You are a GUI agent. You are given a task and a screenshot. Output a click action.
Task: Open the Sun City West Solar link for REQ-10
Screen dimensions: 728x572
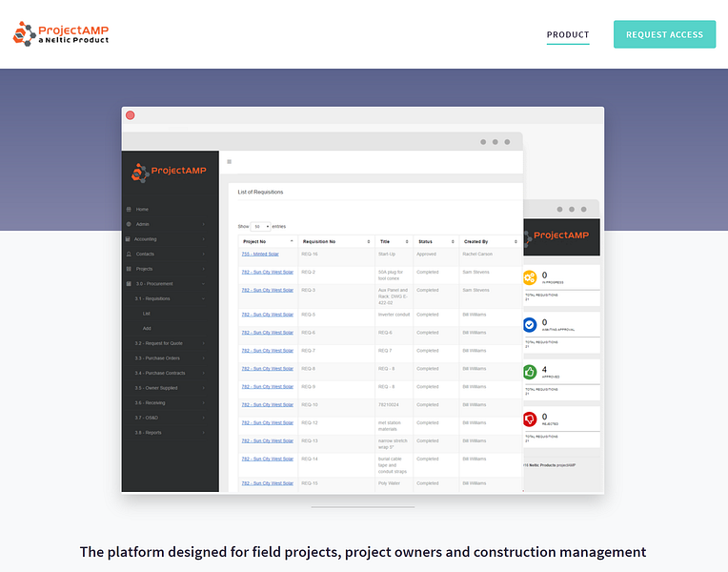(x=268, y=405)
